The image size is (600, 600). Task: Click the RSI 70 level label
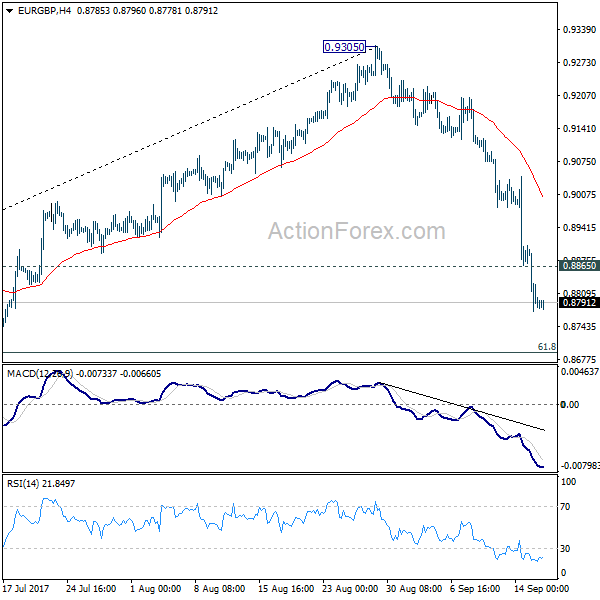[566, 507]
